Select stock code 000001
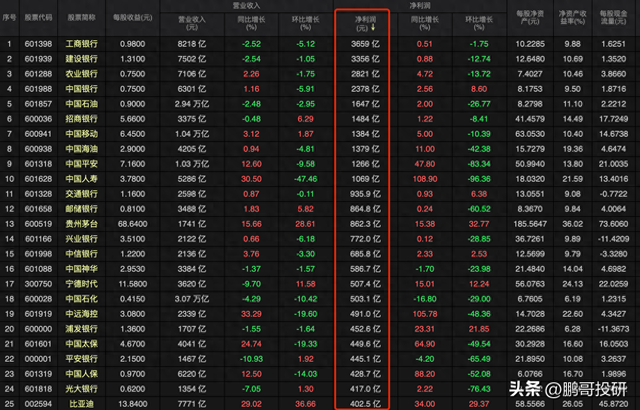This screenshot has width=640, height=410. click(x=38, y=359)
